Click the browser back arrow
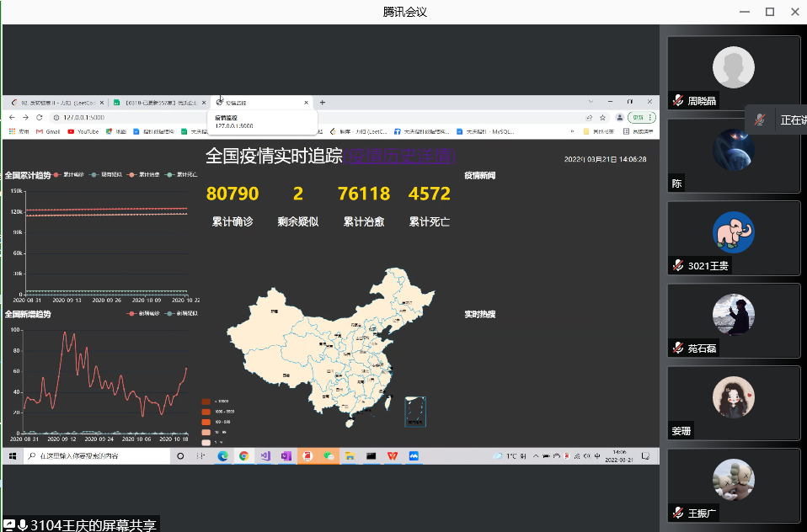The height and width of the screenshot is (532, 807). [x=13, y=117]
